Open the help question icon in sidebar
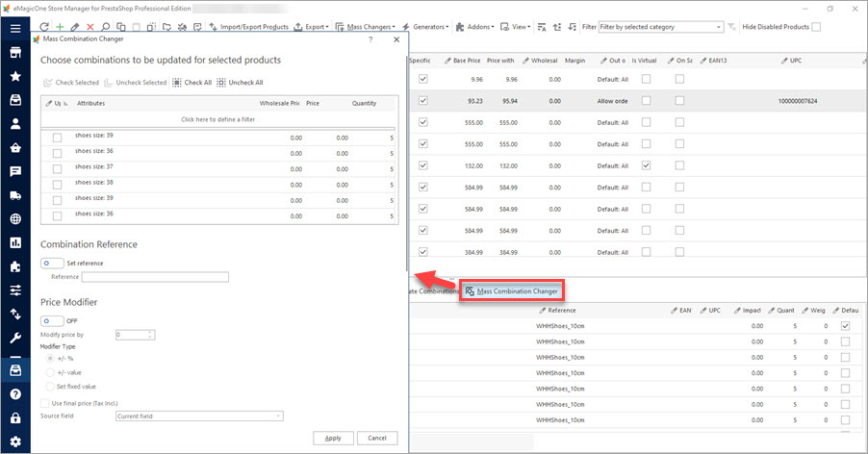 (15, 394)
